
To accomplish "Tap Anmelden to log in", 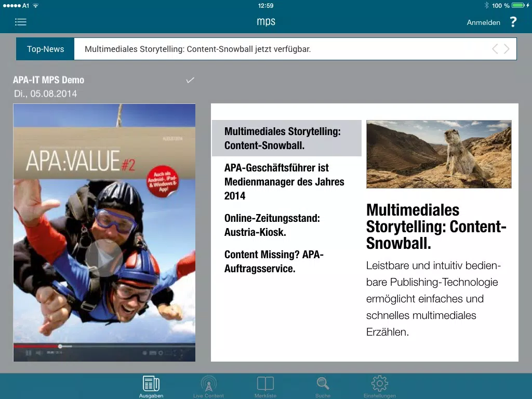I will [x=484, y=22].
